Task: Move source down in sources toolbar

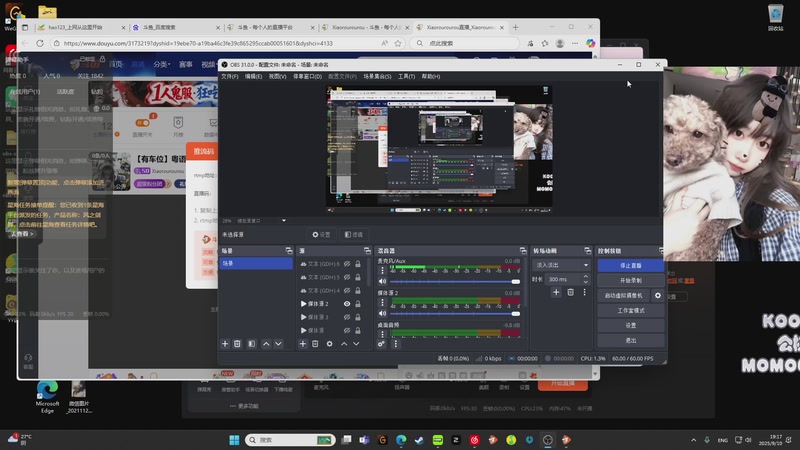Action: [356, 344]
